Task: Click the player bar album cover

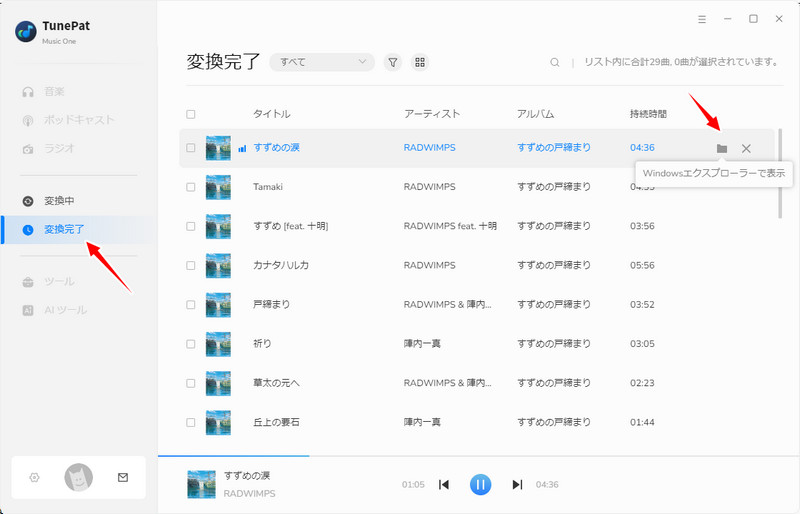Action: [202, 484]
